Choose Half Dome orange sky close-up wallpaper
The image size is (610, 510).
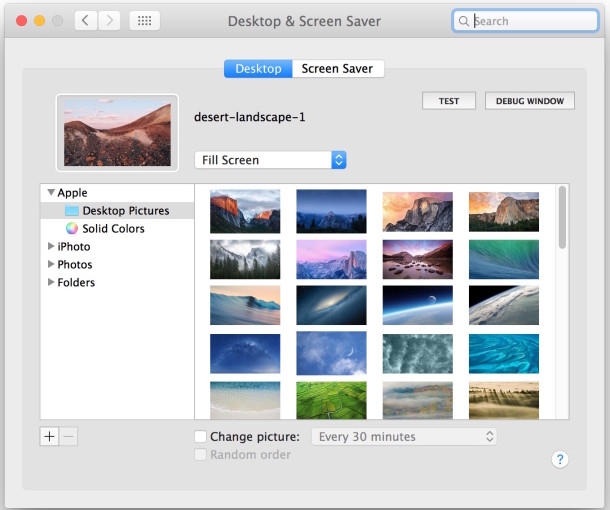coord(417,212)
